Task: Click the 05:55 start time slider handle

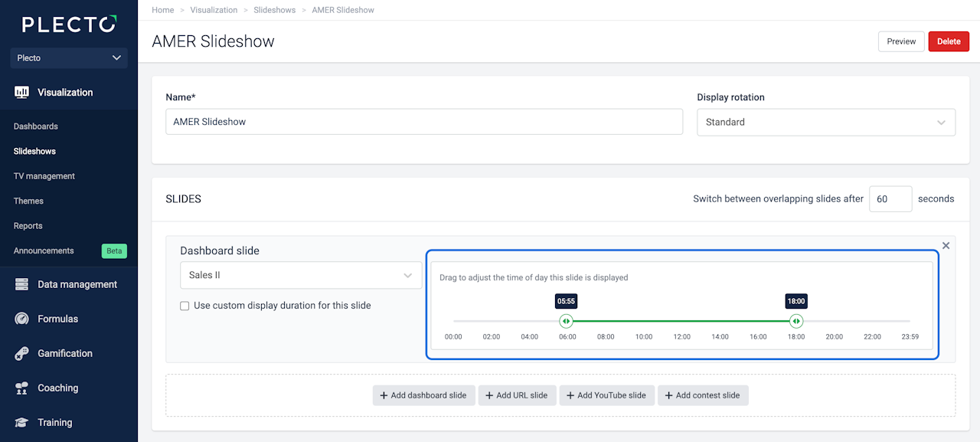Action: pos(566,321)
